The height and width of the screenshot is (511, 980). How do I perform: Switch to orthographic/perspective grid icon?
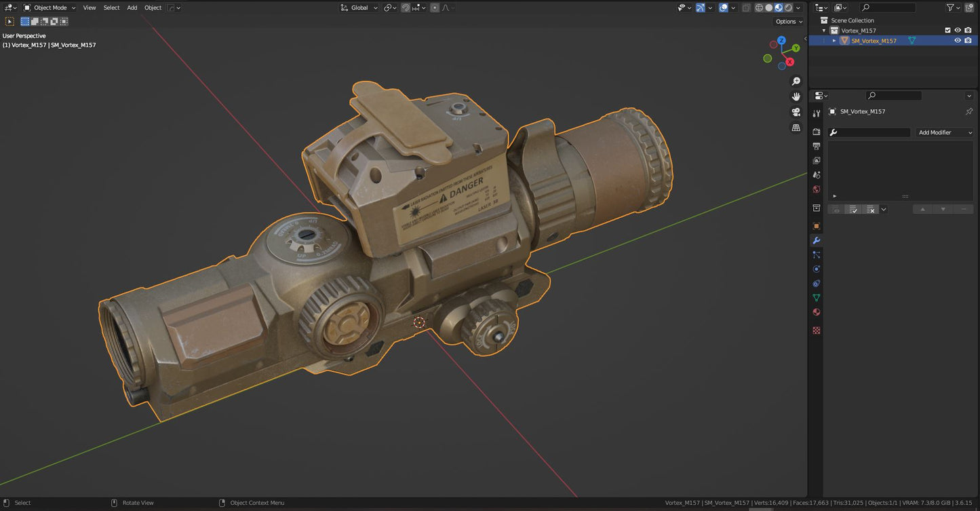coord(796,128)
